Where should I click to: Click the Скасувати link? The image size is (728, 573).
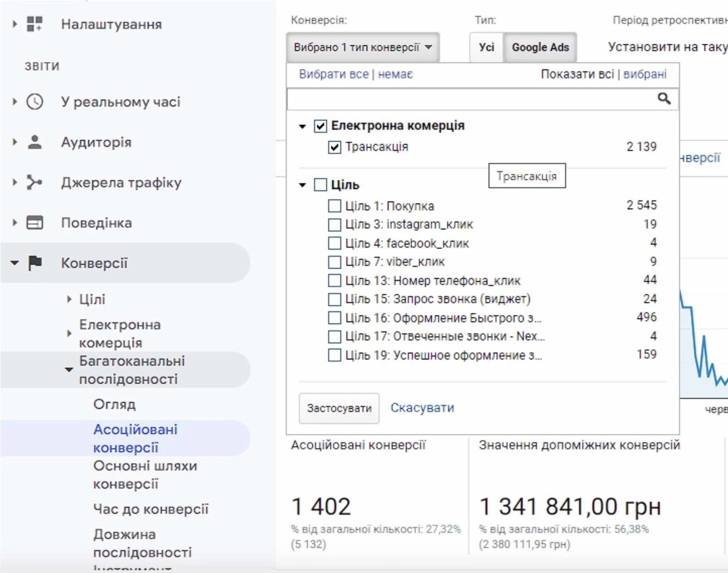pyautogui.click(x=422, y=408)
